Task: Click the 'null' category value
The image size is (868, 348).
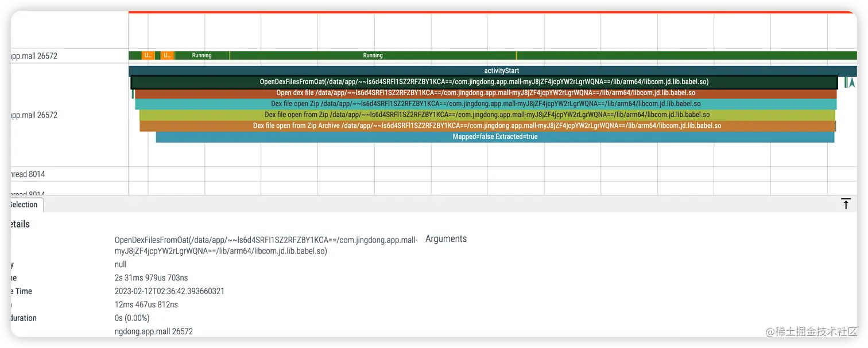Action: coord(121,265)
